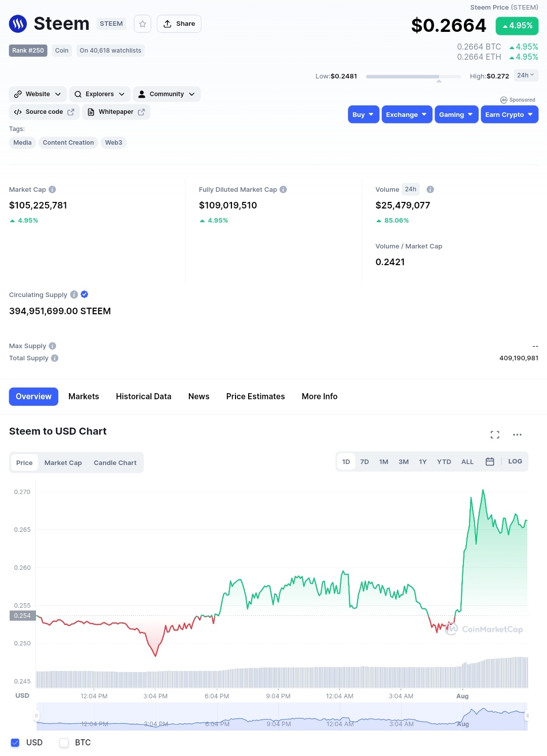Click the Content Creation tag
The image size is (547, 756).
[x=68, y=143]
